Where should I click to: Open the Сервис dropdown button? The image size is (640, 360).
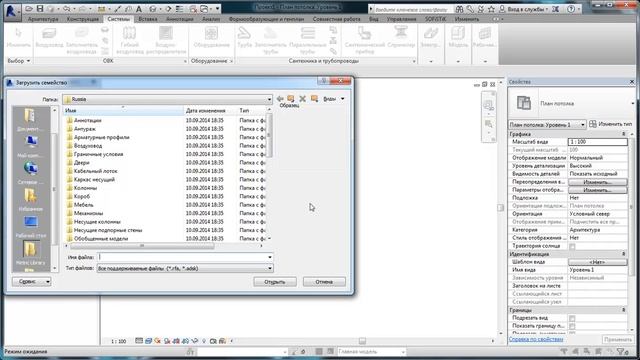tap(31, 282)
